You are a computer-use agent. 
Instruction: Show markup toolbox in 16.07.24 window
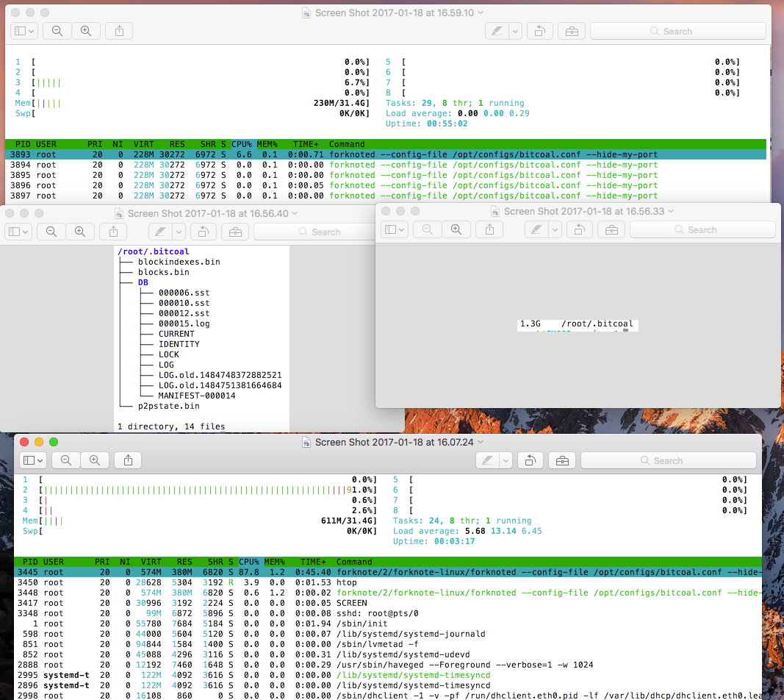coord(562,460)
